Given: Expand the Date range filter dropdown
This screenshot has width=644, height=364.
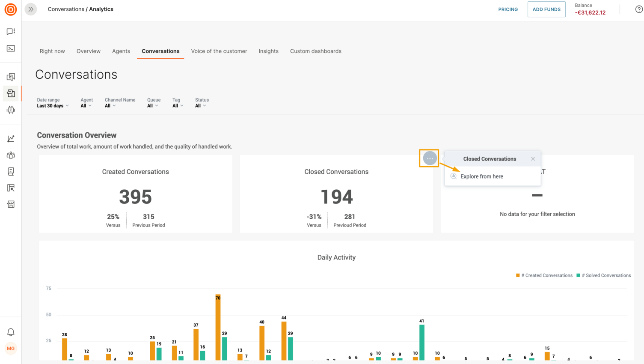Looking at the screenshot, I should point(53,105).
